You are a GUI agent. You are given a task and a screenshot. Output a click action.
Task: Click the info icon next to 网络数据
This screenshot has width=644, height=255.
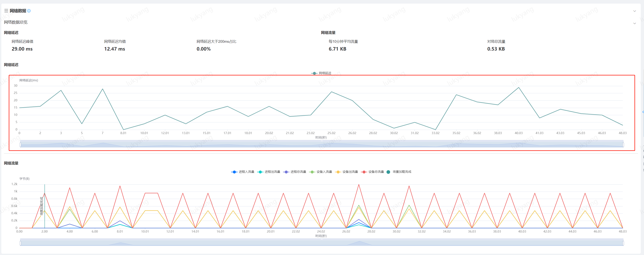coord(29,11)
